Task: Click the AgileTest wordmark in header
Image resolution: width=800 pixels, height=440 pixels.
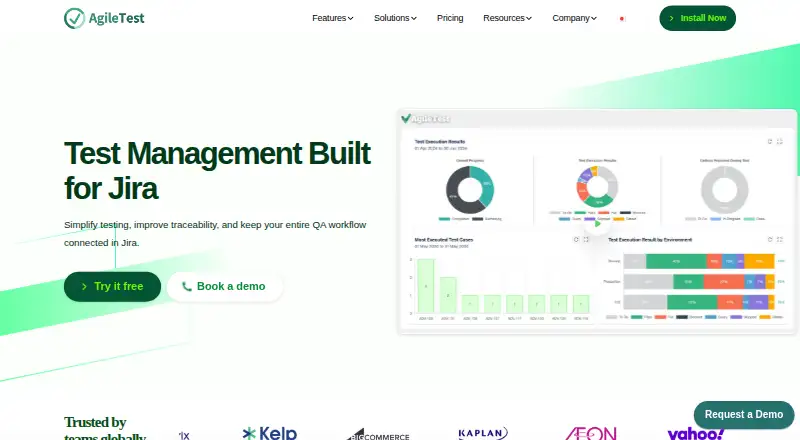Action: click(116, 18)
